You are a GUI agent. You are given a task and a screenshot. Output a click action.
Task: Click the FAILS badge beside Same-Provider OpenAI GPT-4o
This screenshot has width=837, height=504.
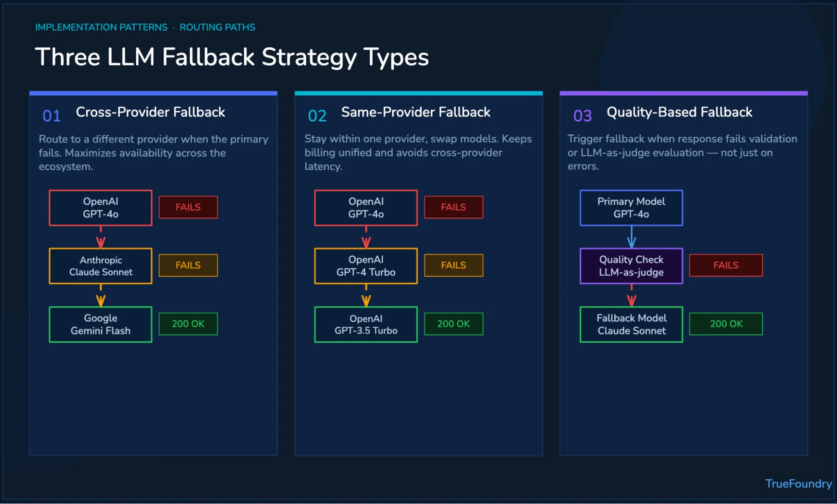tap(453, 207)
